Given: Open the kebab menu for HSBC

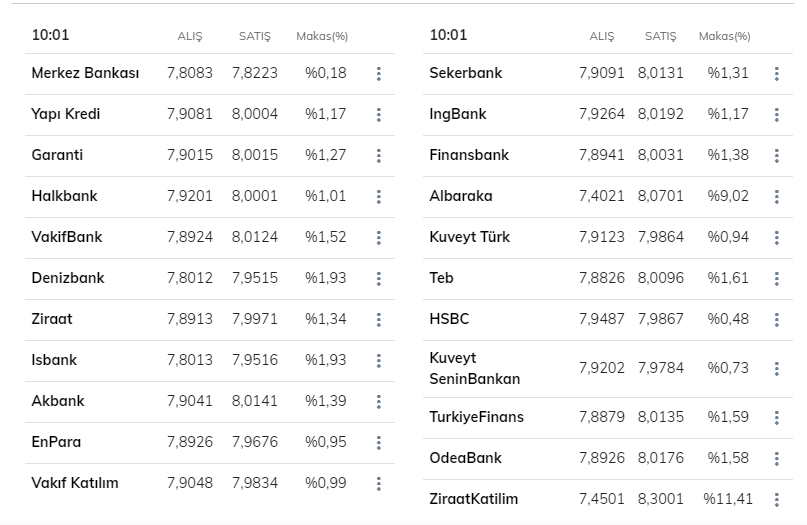Looking at the screenshot, I should point(777,320).
